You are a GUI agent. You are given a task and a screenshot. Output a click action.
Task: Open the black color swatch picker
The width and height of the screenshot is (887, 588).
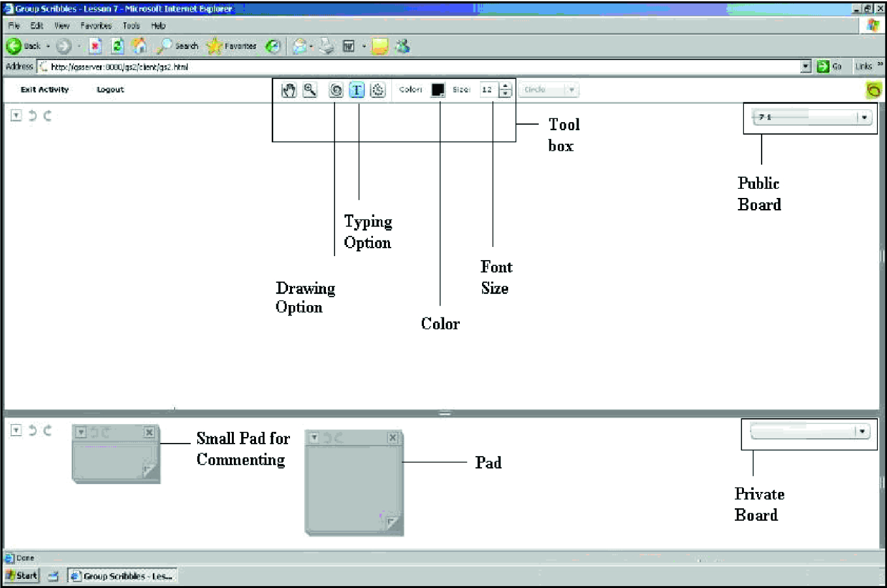coord(438,90)
